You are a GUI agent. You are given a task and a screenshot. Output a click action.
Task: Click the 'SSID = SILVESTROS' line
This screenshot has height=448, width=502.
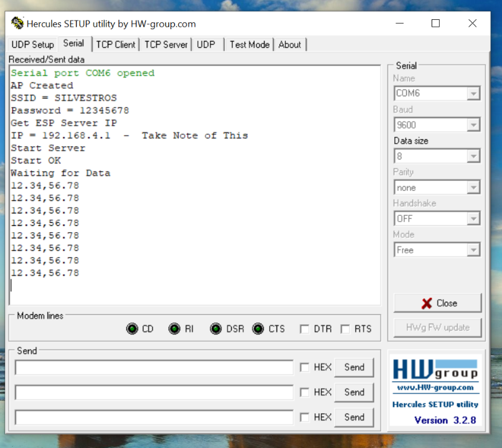[x=64, y=98]
